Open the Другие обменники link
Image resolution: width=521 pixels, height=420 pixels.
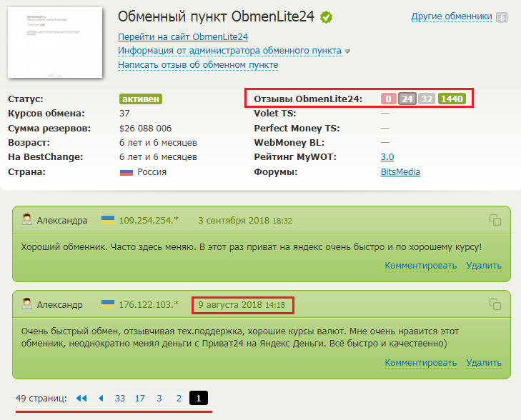pyautogui.click(x=452, y=16)
